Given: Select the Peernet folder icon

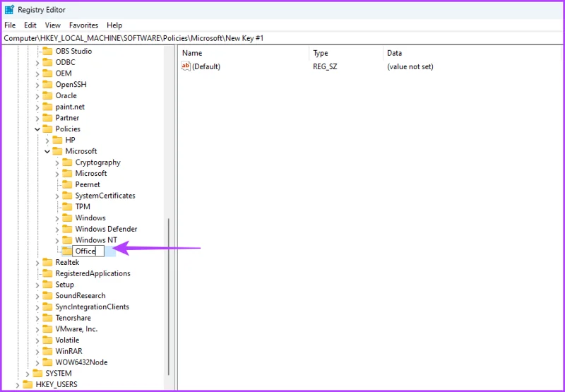Looking at the screenshot, I should (67, 184).
